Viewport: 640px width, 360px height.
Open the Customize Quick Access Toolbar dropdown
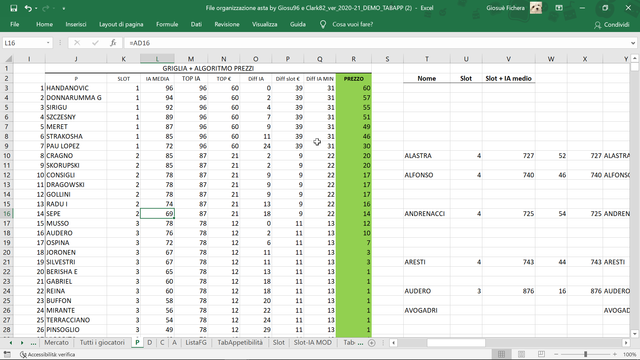point(64,9)
